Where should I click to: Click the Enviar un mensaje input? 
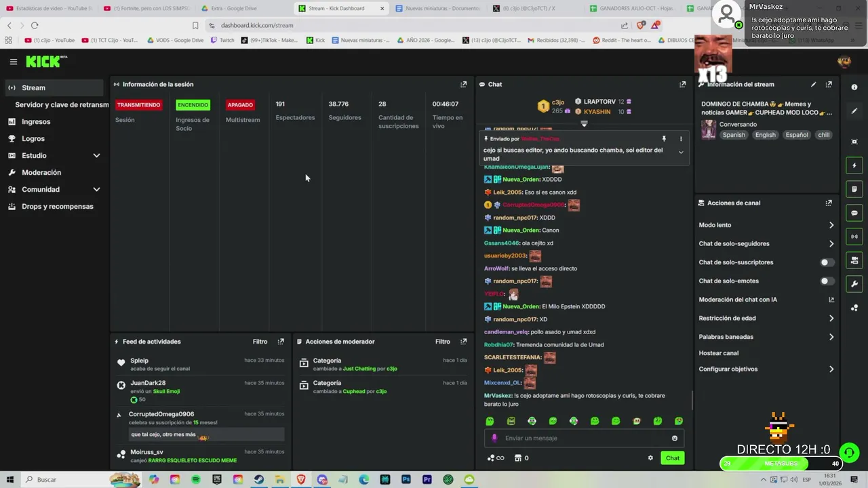[x=583, y=439]
